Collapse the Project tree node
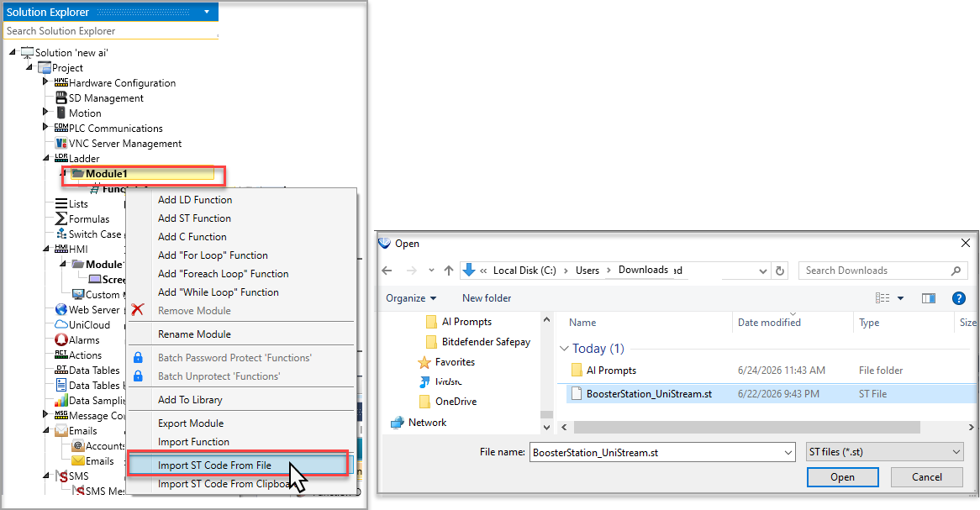Image resolution: width=980 pixels, height=510 pixels. click(x=29, y=67)
